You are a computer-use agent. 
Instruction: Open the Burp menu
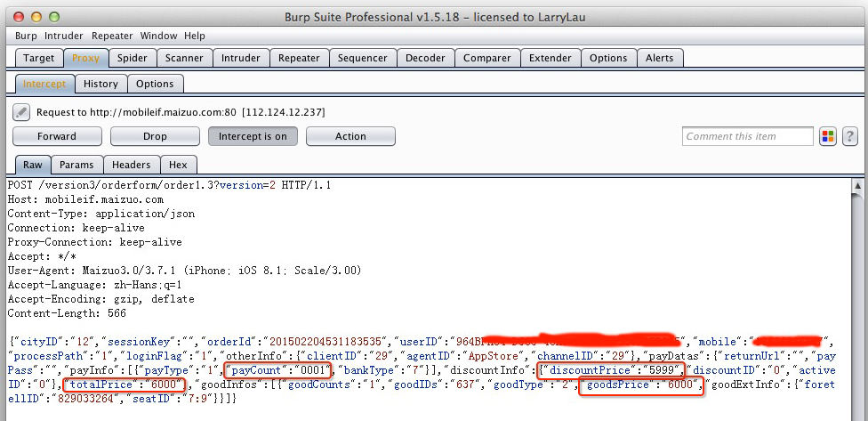click(x=26, y=36)
